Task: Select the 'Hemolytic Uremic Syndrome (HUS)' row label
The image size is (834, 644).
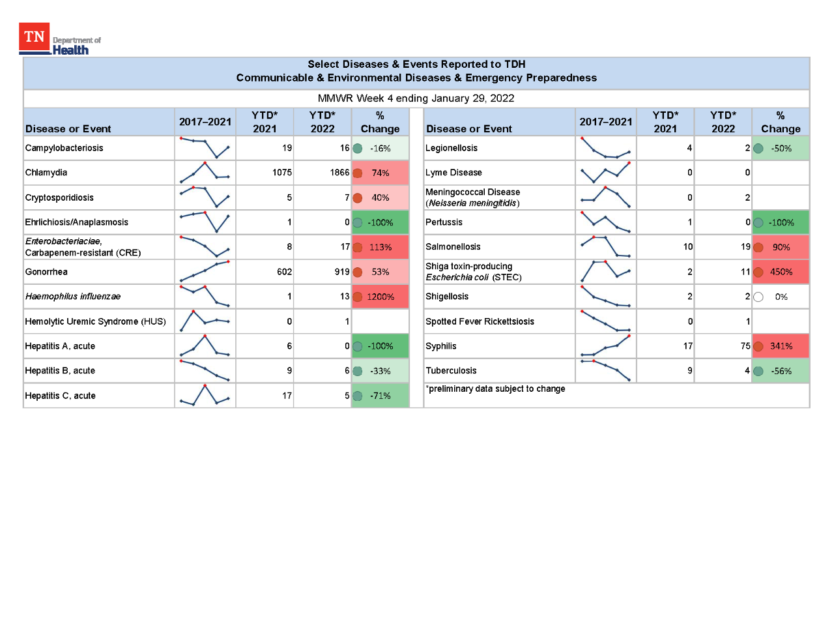Action: [95, 321]
